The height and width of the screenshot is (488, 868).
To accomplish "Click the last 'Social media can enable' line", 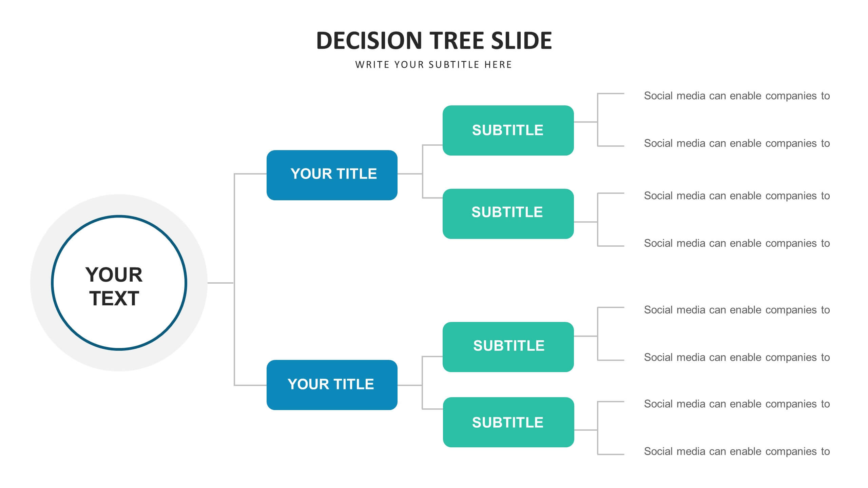I will 737,451.
